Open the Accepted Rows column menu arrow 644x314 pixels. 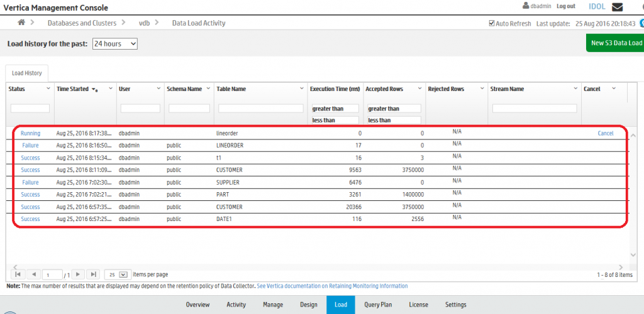click(x=419, y=89)
